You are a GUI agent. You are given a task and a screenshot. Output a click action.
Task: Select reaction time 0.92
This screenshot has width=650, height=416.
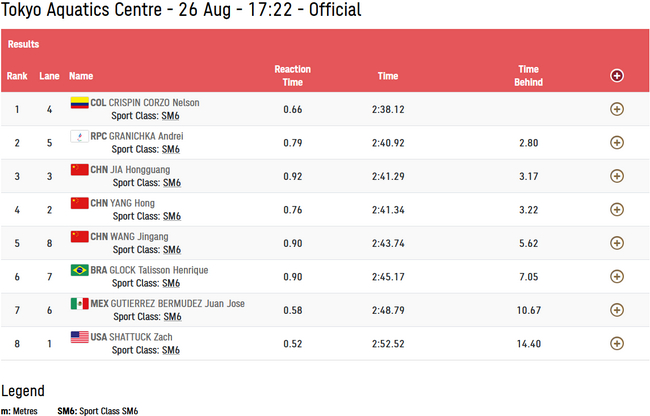(293, 177)
